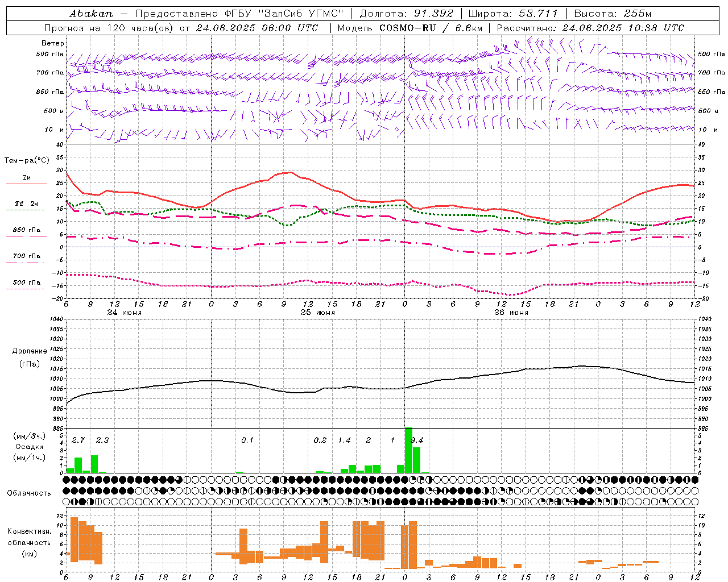Click the 2м temperature legend label
Image resolution: width=728 pixels, height=582 pixels.
click(x=27, y=178)
